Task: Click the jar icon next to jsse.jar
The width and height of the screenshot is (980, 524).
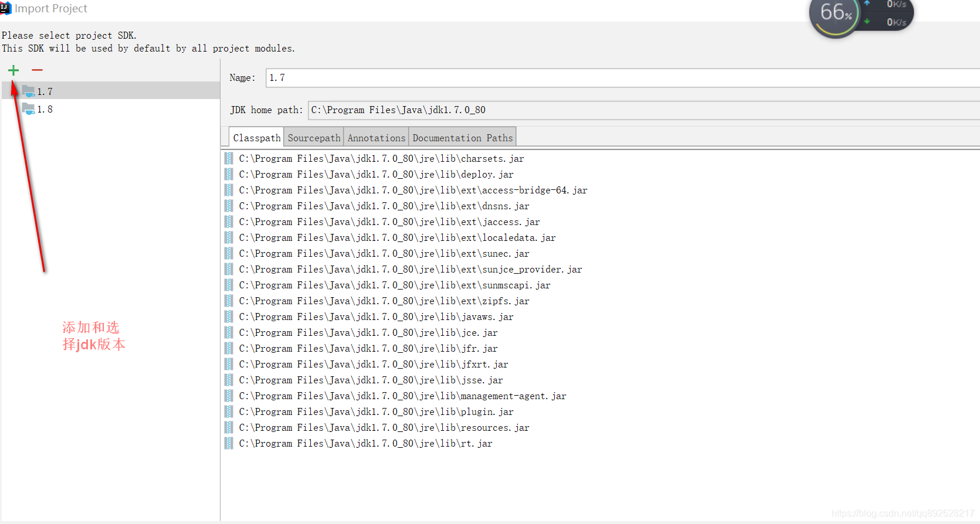Action: point(229,380)
